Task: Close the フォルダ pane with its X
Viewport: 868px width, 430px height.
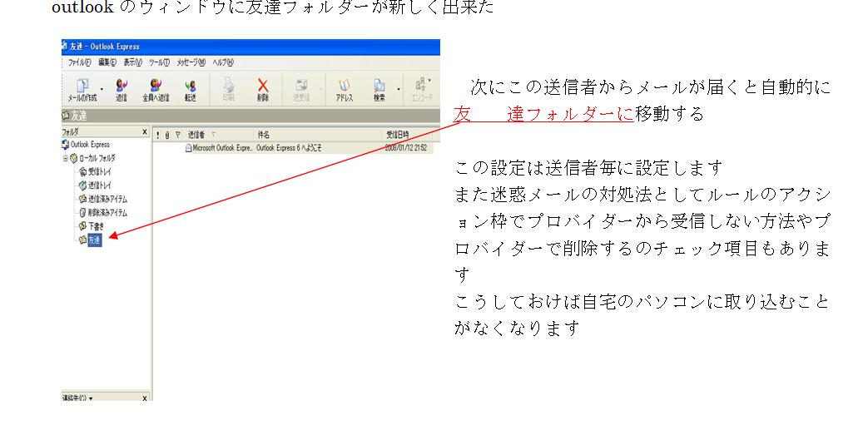Action: [145, 131]
